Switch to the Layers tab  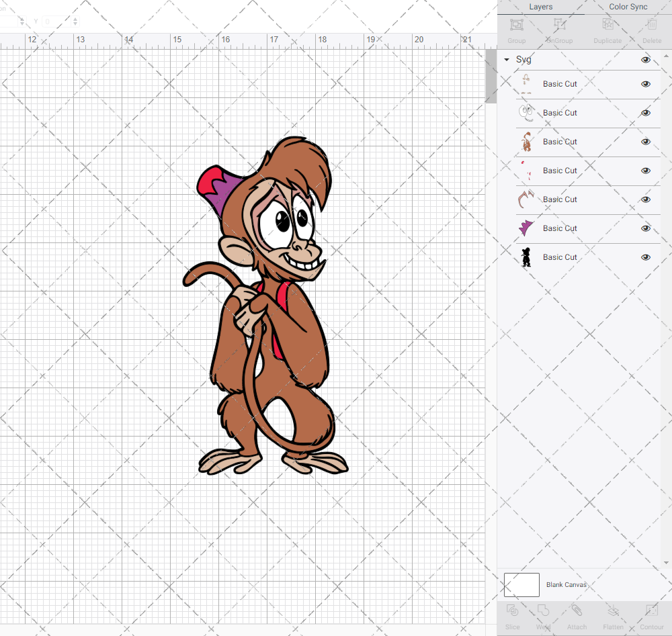541,7
